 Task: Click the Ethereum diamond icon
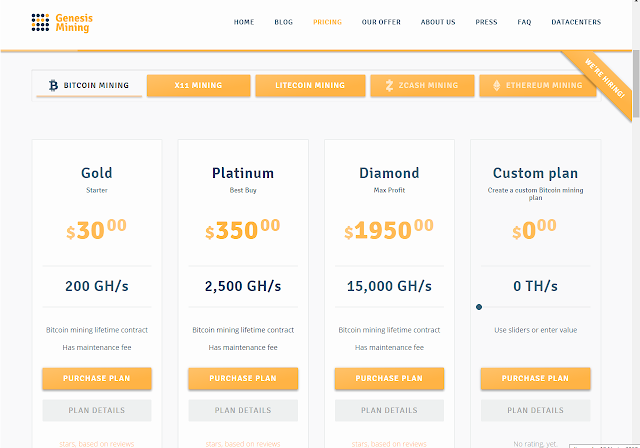coord(496,85)
